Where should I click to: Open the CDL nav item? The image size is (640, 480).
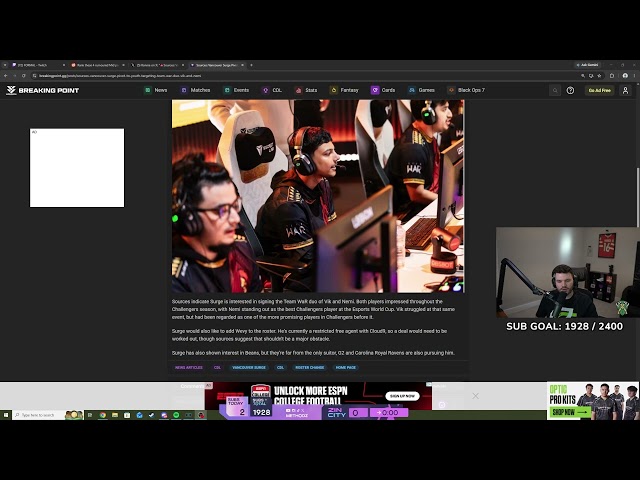pos(272,90)
